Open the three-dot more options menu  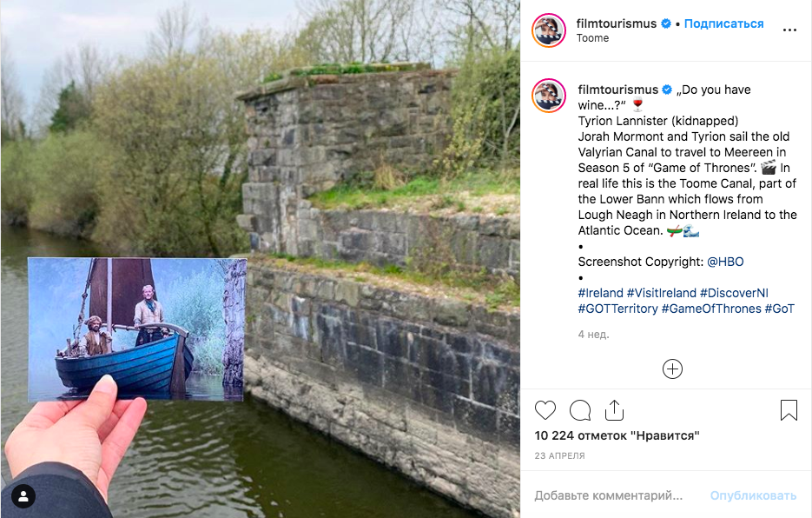[x=789, y=30]
